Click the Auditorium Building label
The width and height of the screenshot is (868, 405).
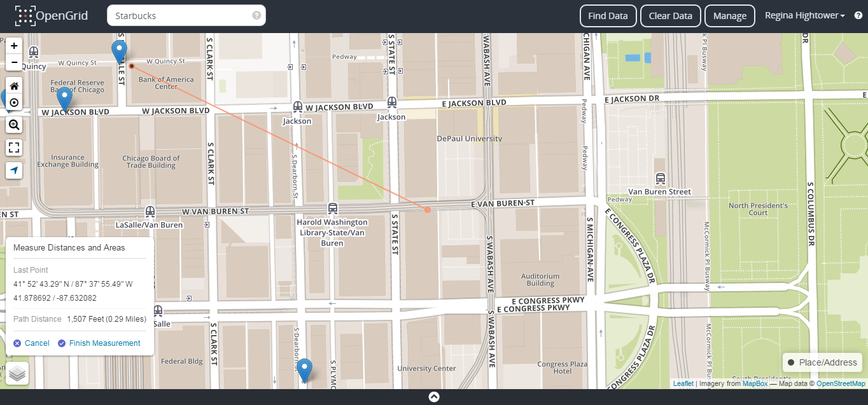[x=540, y=280]
